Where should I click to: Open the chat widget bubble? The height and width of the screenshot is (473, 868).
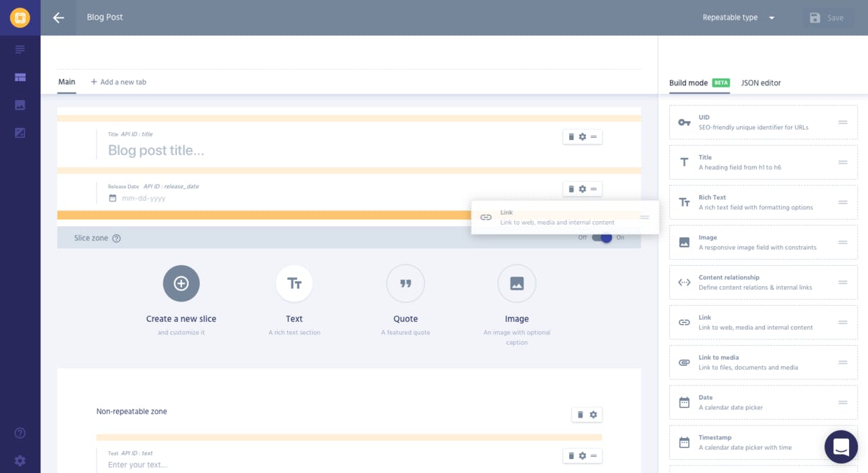[841, 446]
